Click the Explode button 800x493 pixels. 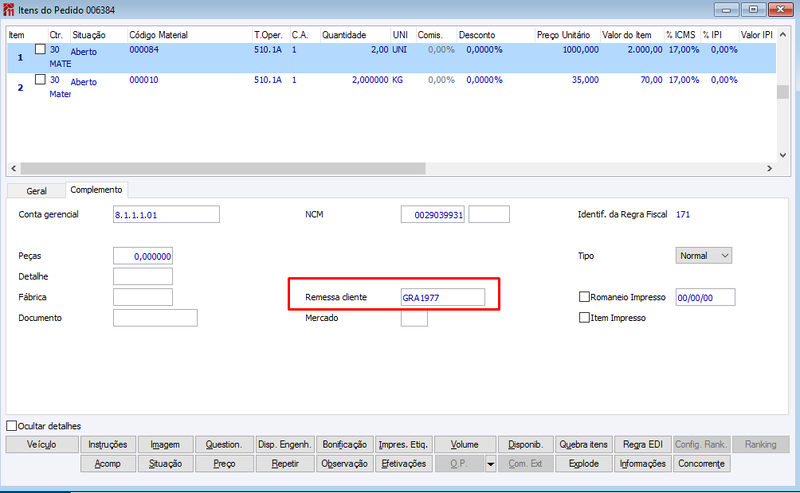click(584, 464)
